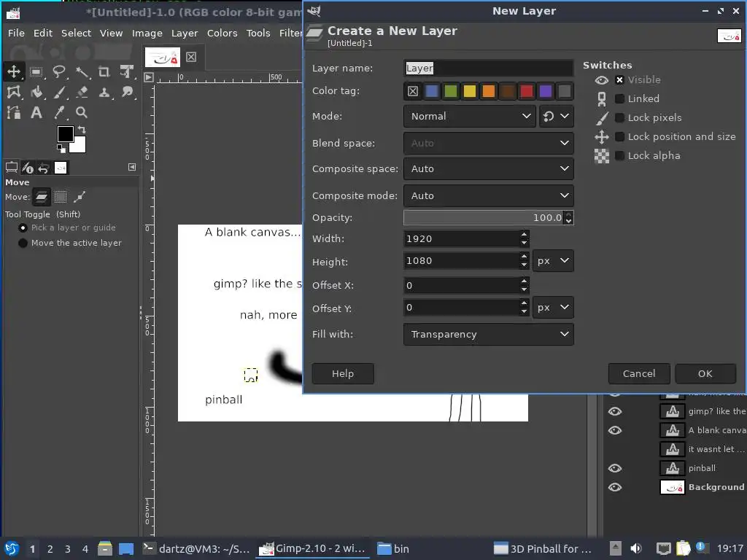Image resolution: width=747 pixels, height=560 pixels.
Task: Choose 'Move the active layer' radio option
Action: coord(23,243)
